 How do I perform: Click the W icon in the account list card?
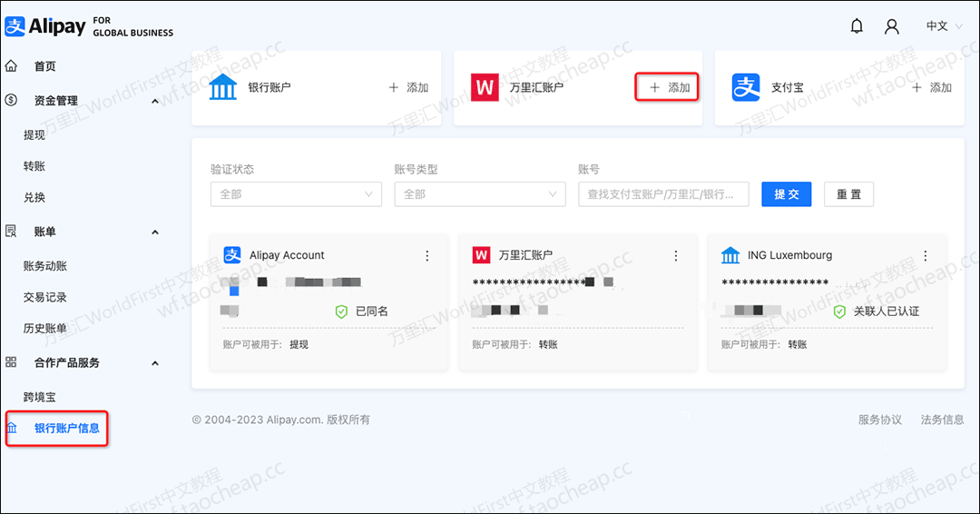click(481, 255)
